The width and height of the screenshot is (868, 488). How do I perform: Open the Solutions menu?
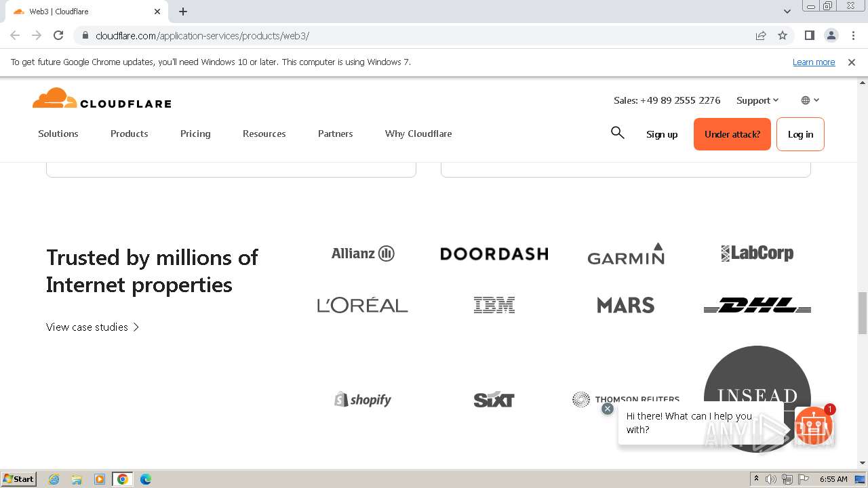click(x=58, y=134)
